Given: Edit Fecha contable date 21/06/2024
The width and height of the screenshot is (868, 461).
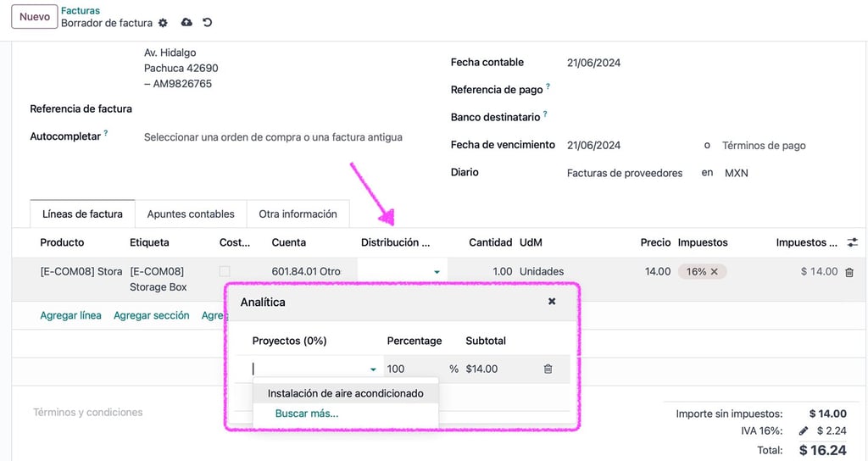Looking at the screenshot, I should [x=593, y=63].
